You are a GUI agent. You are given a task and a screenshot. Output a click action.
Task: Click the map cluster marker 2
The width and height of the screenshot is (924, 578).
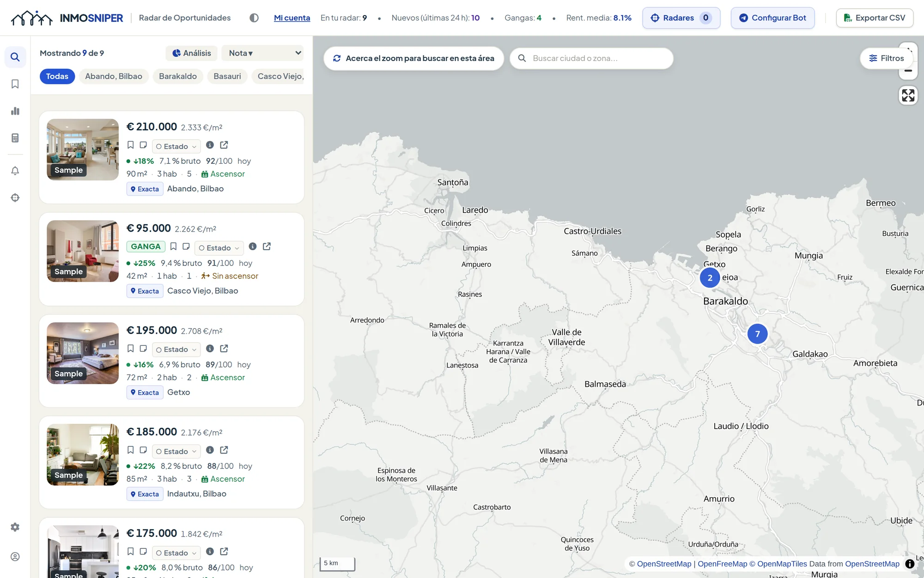(710, 278)
